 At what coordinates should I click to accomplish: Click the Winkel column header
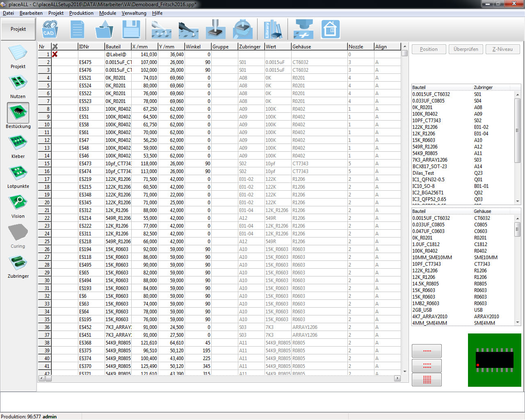(x=198, y=47)
